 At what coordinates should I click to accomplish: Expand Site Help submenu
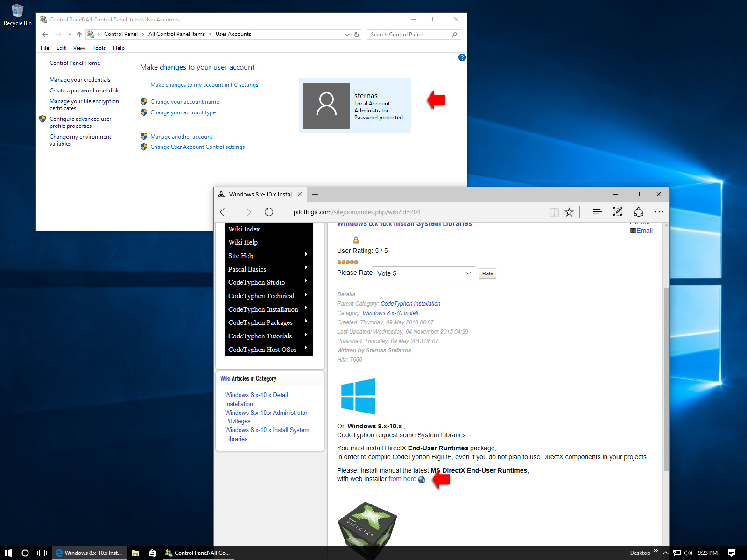point(306,254)
